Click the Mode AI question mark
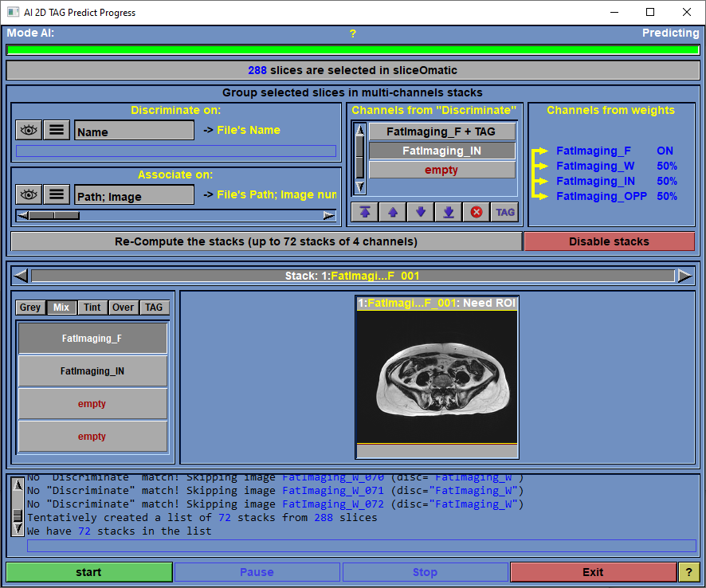This screenshot has height=588, width=706. [x=352, y=33]
